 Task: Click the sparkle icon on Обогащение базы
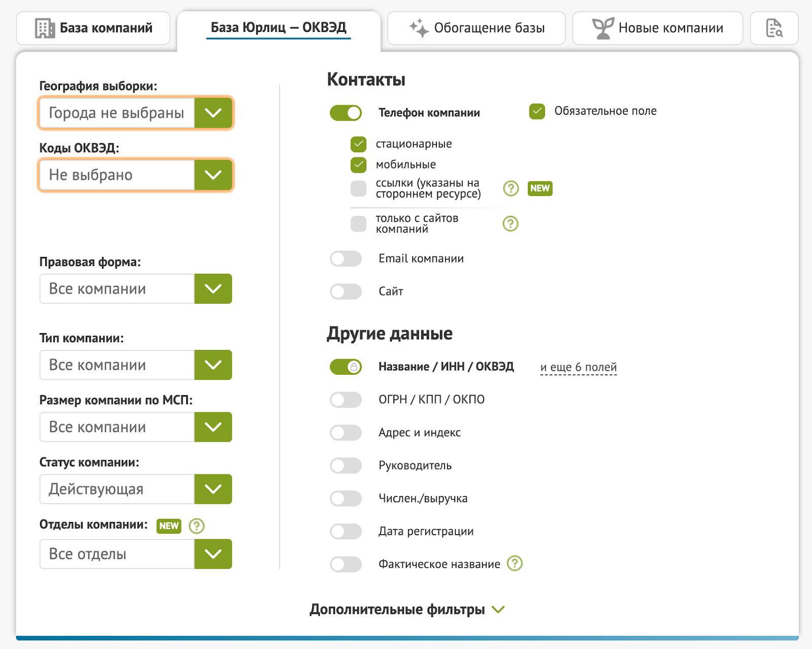(419, 28)
